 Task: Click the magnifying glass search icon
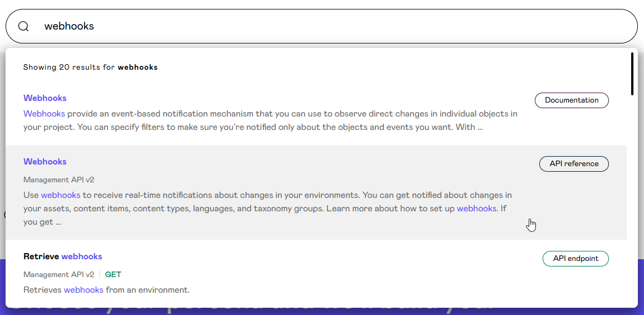(x=23, y=26)
